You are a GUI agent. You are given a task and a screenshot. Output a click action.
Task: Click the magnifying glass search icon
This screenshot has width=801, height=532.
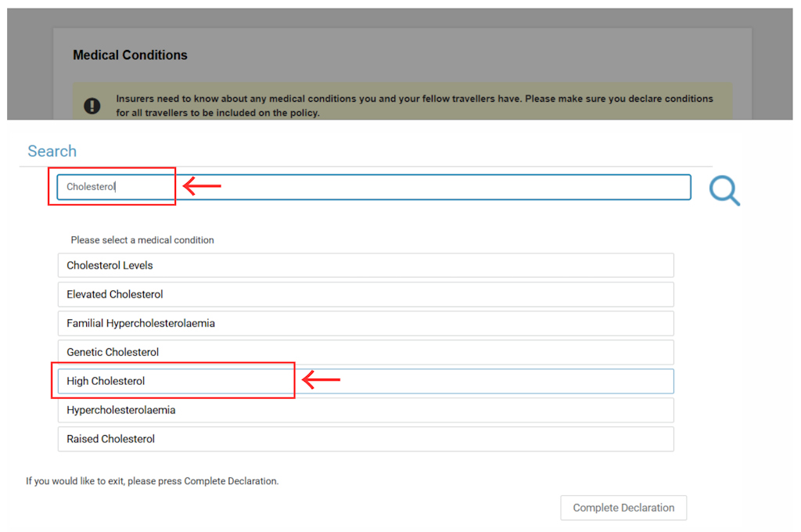point(724,190)
